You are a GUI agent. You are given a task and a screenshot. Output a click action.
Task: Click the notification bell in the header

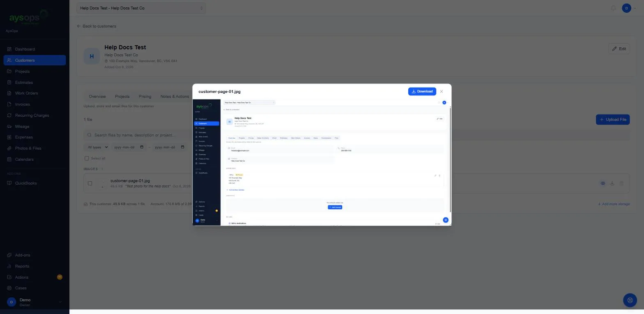613,8
